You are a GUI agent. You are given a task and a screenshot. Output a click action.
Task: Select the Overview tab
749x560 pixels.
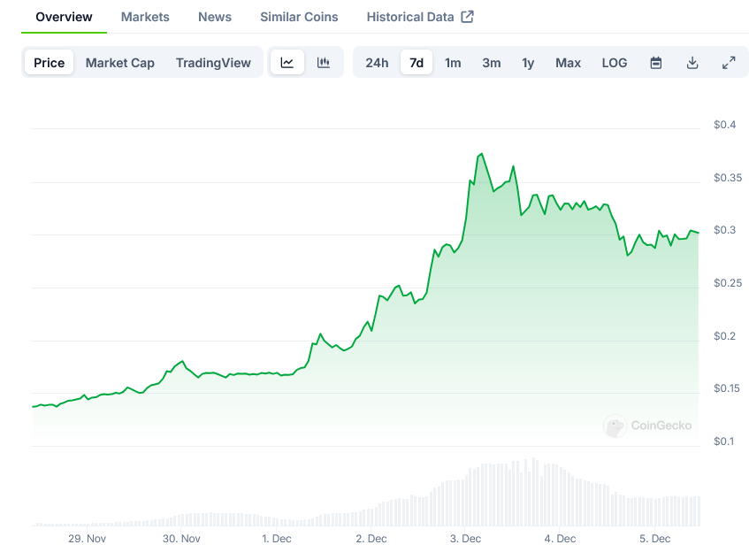[64, 17]
